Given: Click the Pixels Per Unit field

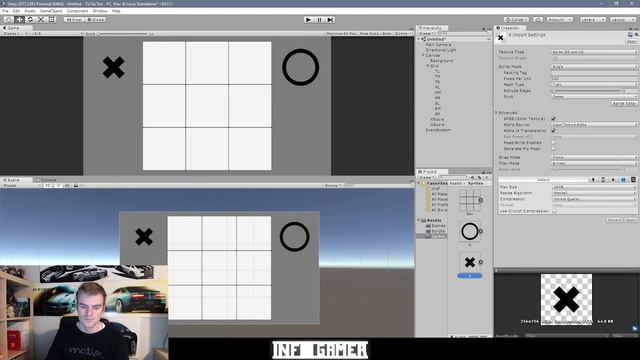Looking at the screenshot, I should [594, 78].
